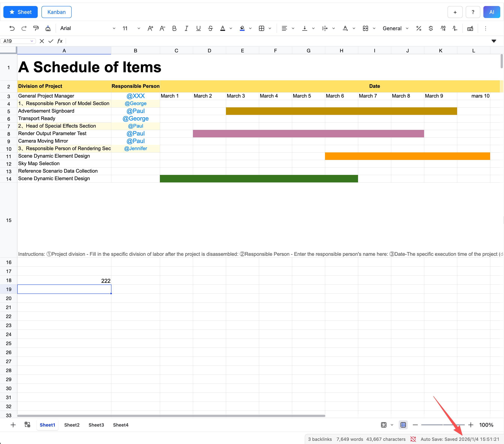The height and width of the screenshot is (444, 504).
Task: Click the question mark help button
Action: pos(473,12)
